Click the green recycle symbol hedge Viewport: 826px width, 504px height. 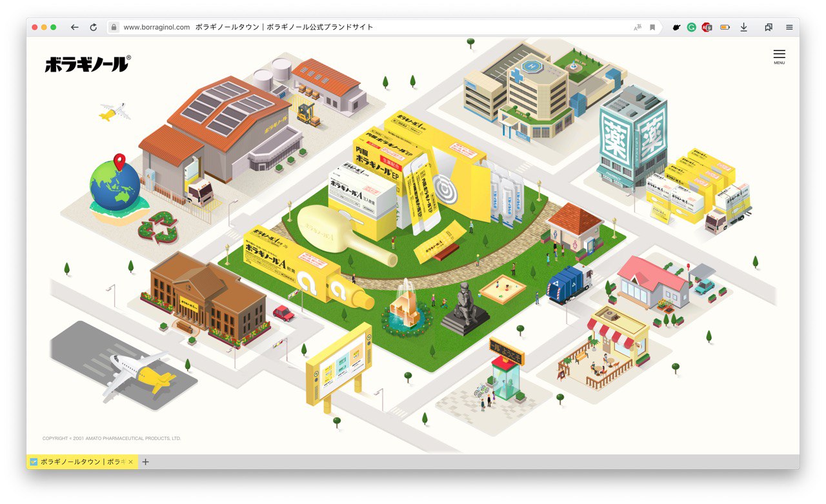159,227
